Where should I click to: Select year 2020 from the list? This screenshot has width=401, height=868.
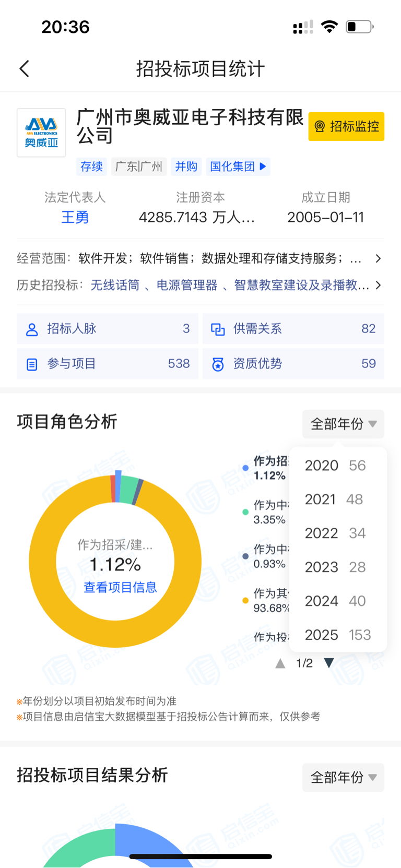[335, 466]
